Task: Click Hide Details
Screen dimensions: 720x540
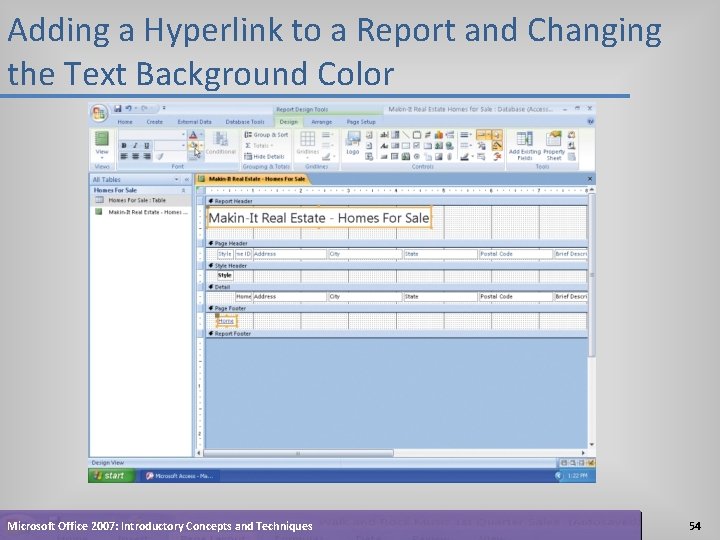Action: (x=264, y=157)
